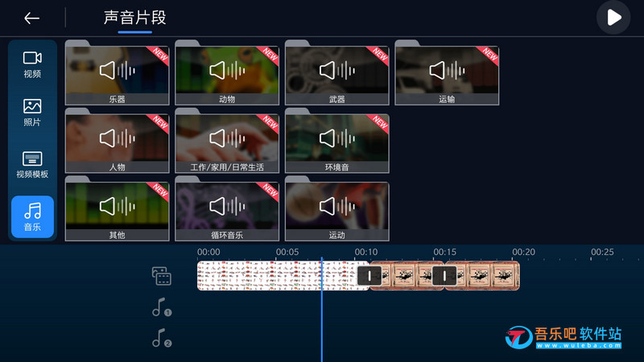Open the 工作/家用/日常生活 sound folder

pyautogui.click(x=227, y=141)
